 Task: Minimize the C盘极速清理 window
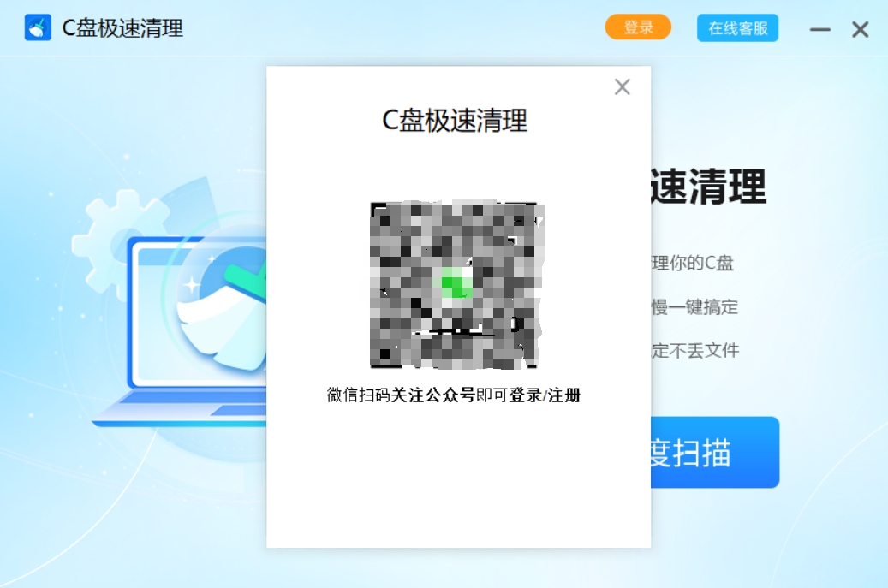coord(820,29)
